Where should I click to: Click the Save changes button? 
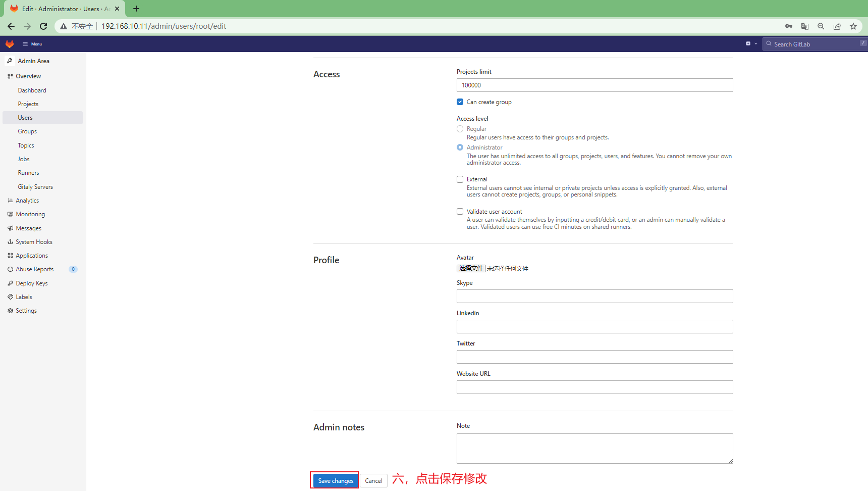pos(336,481)
